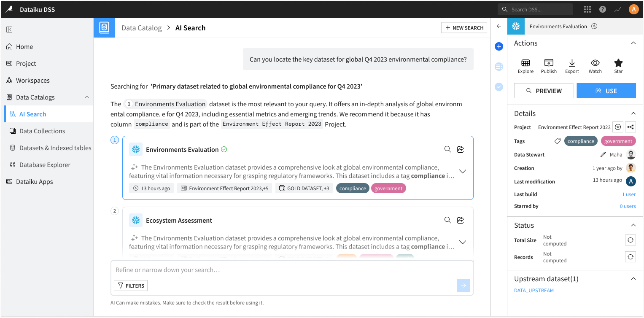The image size is (644, 318).
Task: Click the share icon on the Ecosystem Assessment card
Action: (460, 220)
